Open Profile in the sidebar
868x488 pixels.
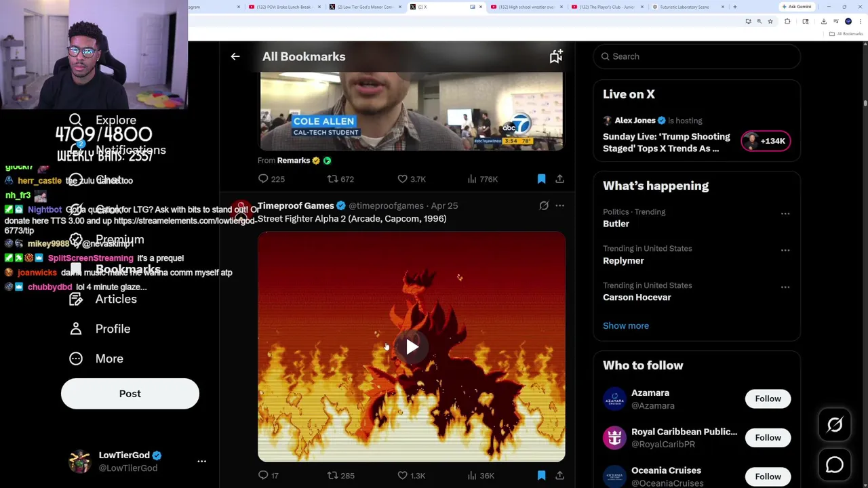pos(99,329)
